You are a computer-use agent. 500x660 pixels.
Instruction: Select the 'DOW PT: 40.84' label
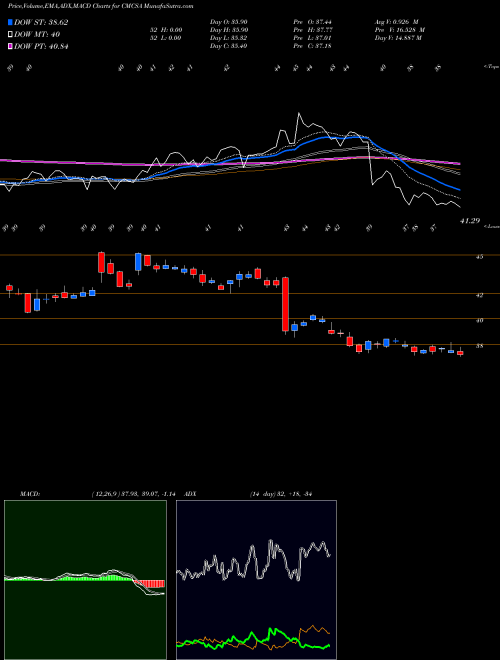pos(41,46)
